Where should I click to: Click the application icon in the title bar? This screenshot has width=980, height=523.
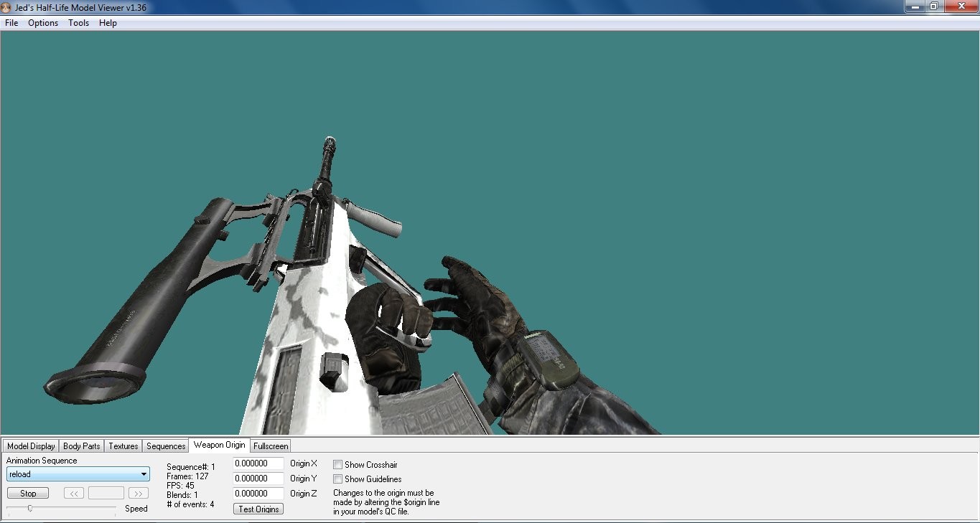click(7, 6)
